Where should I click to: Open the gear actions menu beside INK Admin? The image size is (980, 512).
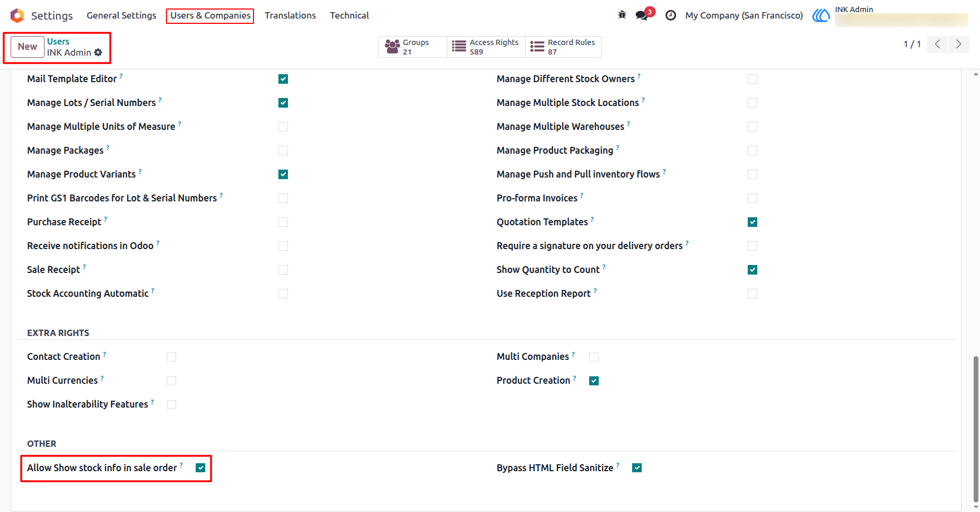(x=98, y=52)
